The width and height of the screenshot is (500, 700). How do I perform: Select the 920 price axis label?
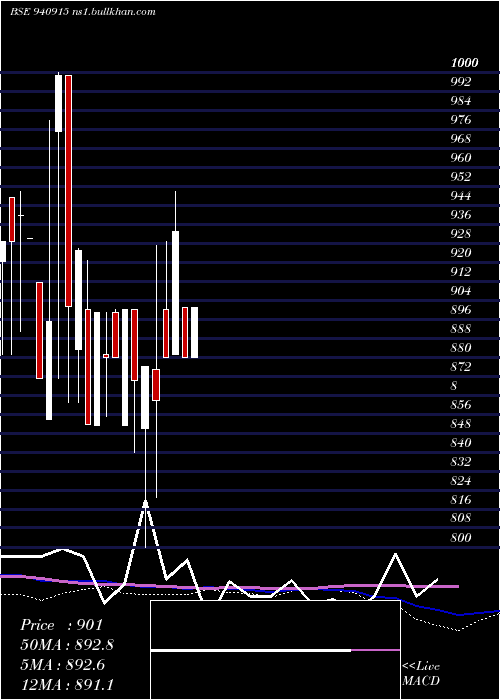click(461, 253)
